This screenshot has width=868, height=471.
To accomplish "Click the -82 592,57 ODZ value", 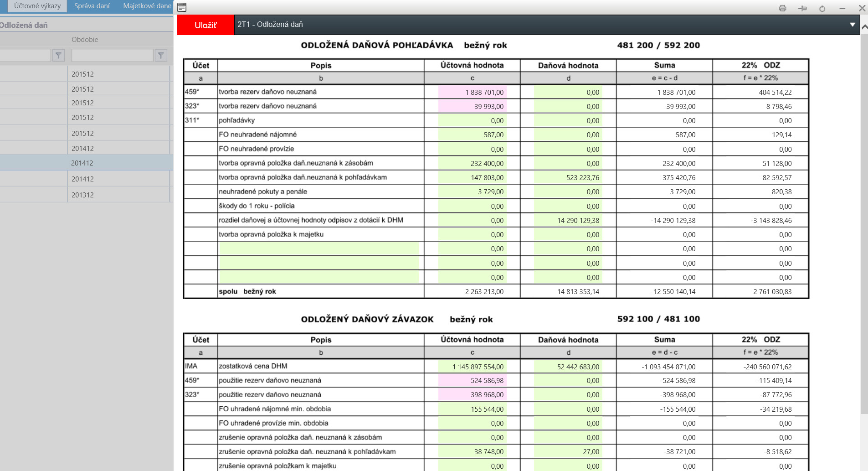I will click(776, 177).
